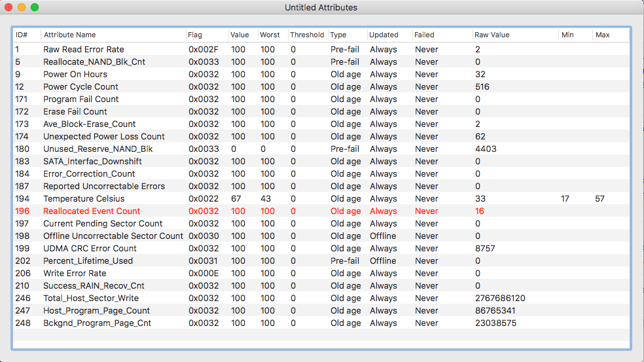Click the flag value 0x0022
This screenshot has width=644, height=362.
[x=204, y=198]
